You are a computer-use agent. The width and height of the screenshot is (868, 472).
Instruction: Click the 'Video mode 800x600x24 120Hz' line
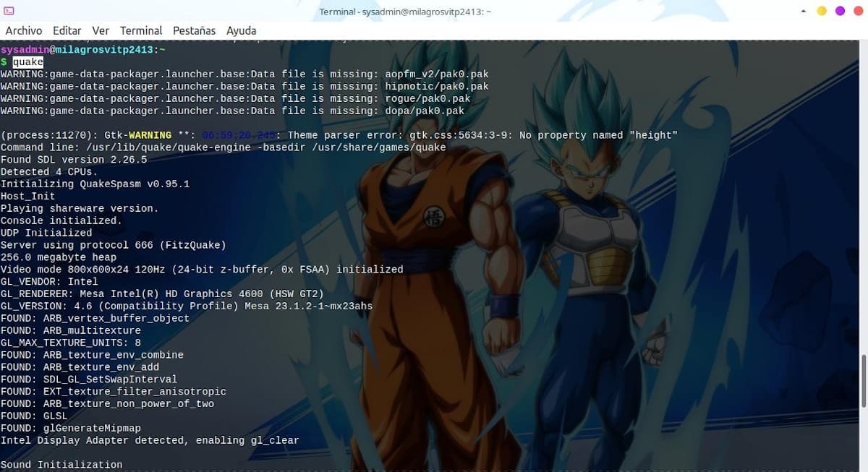click(202, 270)
